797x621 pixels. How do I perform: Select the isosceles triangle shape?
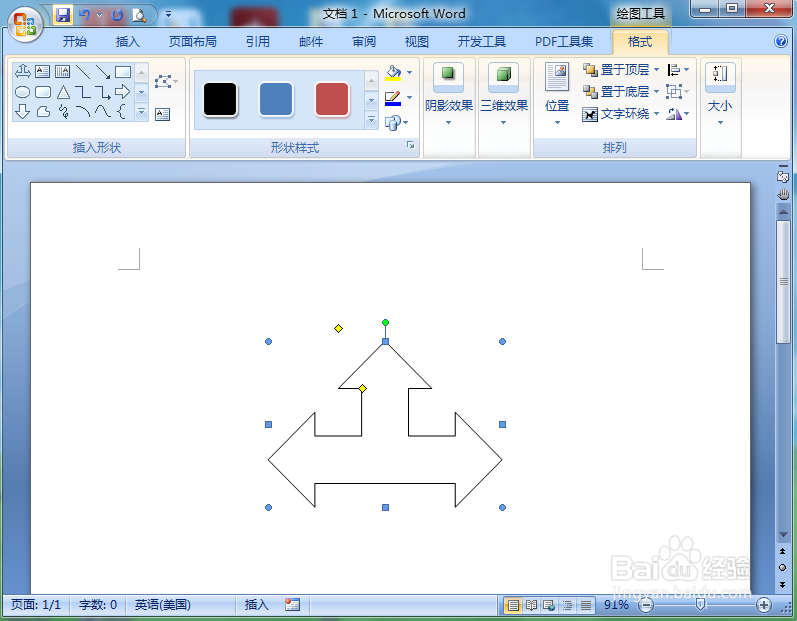tap(63, 92)
